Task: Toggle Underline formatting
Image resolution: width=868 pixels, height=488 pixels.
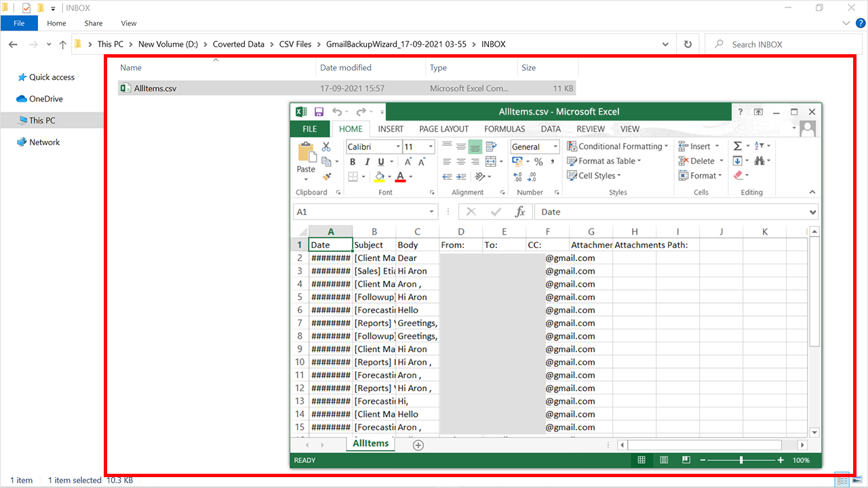Action: [x=381, y=162]
